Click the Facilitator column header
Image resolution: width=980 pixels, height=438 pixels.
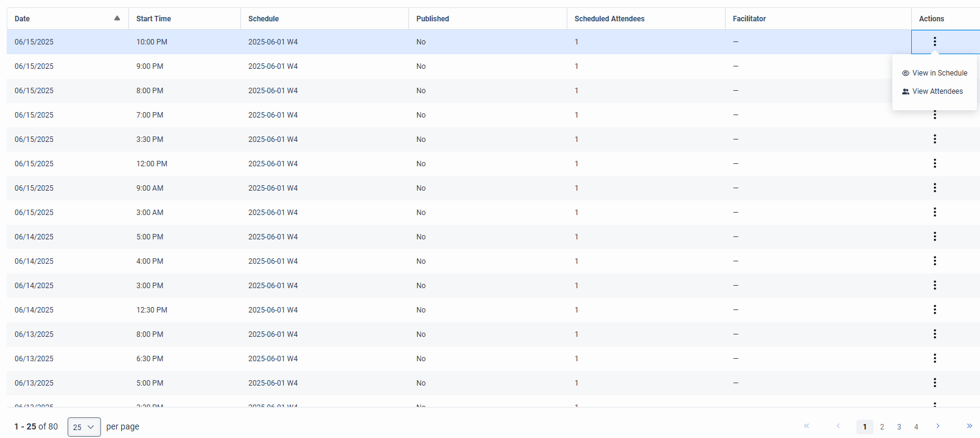point(749,19)
